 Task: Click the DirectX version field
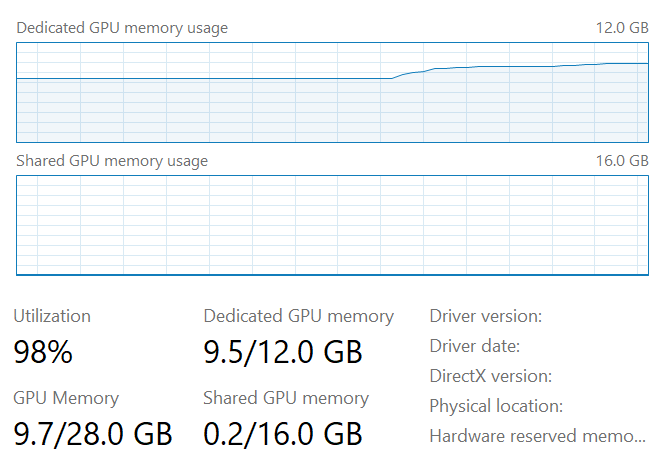(x=490, y=377)
